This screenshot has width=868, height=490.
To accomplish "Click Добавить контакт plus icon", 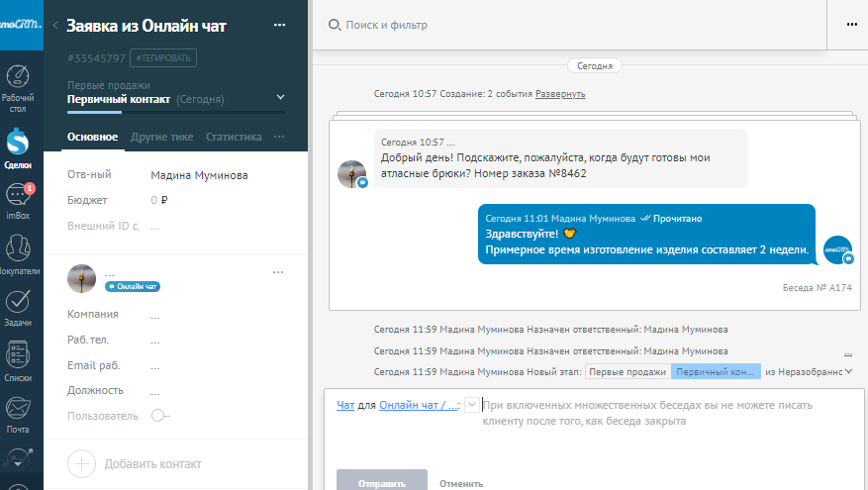I will (x=82, y=463).
